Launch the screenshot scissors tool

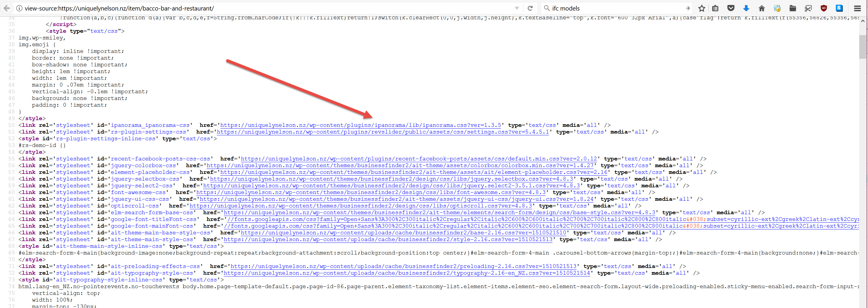(808, 8)
